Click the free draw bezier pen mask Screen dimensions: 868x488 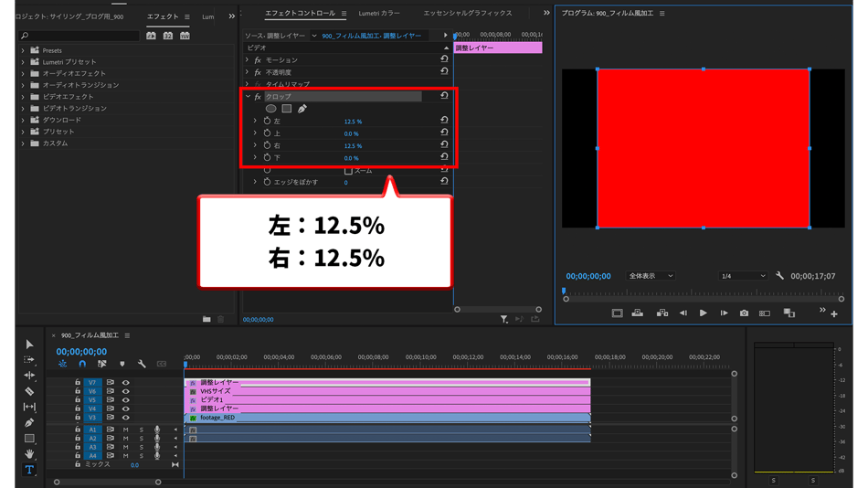(x=302, y=109)
